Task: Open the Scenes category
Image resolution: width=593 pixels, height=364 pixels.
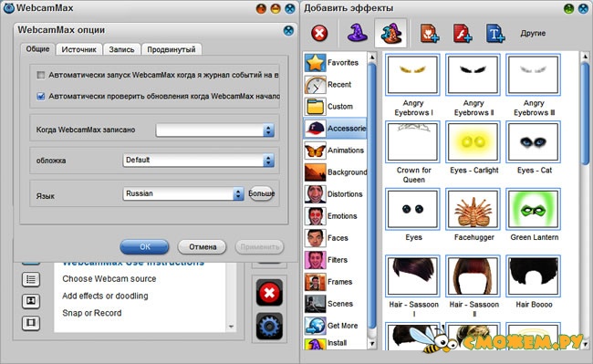Action: point(335,304)
